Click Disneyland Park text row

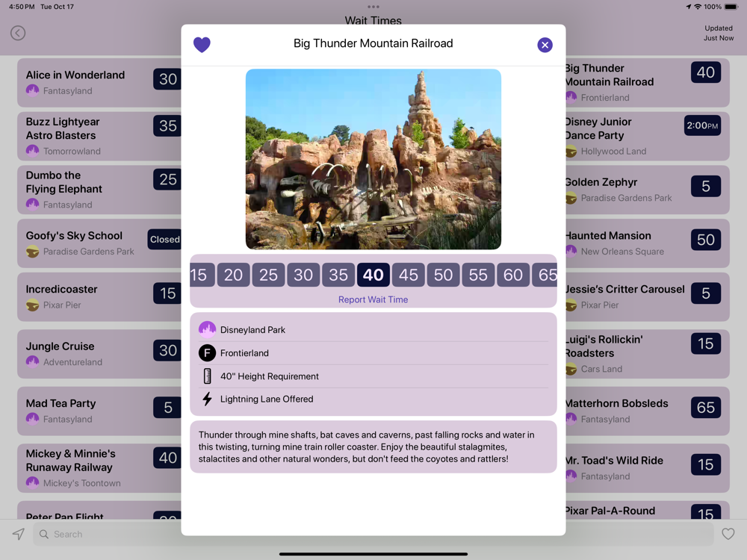[373, 329]
